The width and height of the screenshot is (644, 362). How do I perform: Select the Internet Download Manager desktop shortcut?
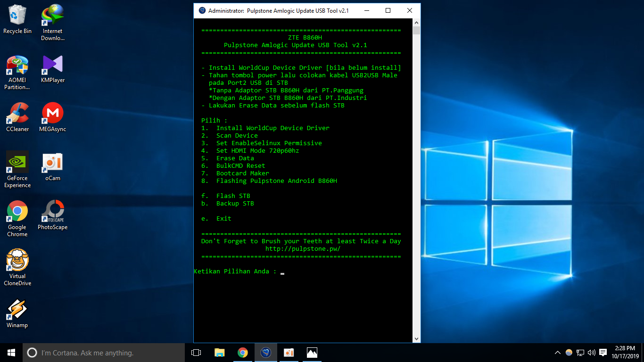tap(53, 23)
